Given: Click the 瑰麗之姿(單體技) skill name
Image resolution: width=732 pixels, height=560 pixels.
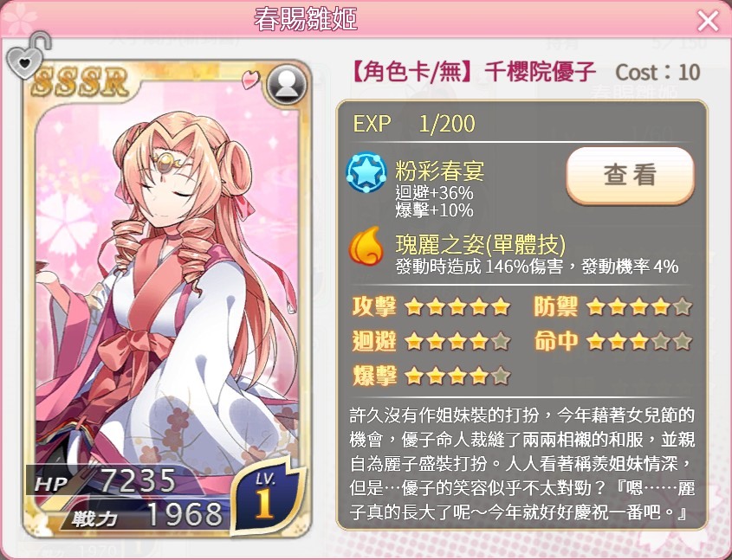Looking at the screenshot, I should click(481, 244).
